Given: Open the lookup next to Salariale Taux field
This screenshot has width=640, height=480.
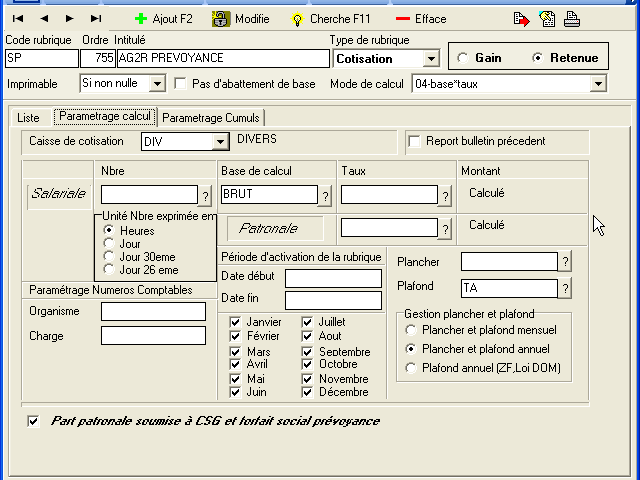Looking at the screenshot, I should tap(445, 196).
